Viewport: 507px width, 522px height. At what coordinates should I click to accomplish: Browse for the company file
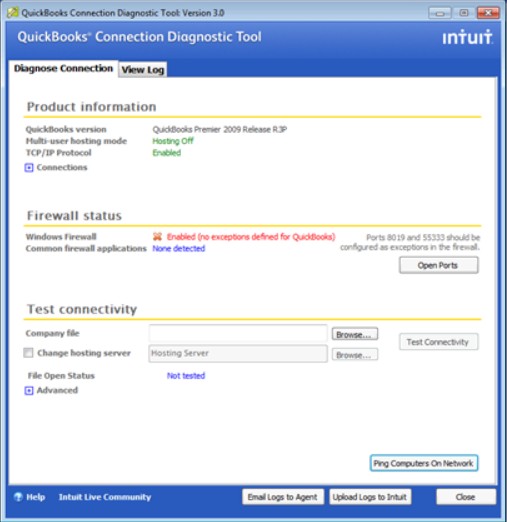coord(354,334)
